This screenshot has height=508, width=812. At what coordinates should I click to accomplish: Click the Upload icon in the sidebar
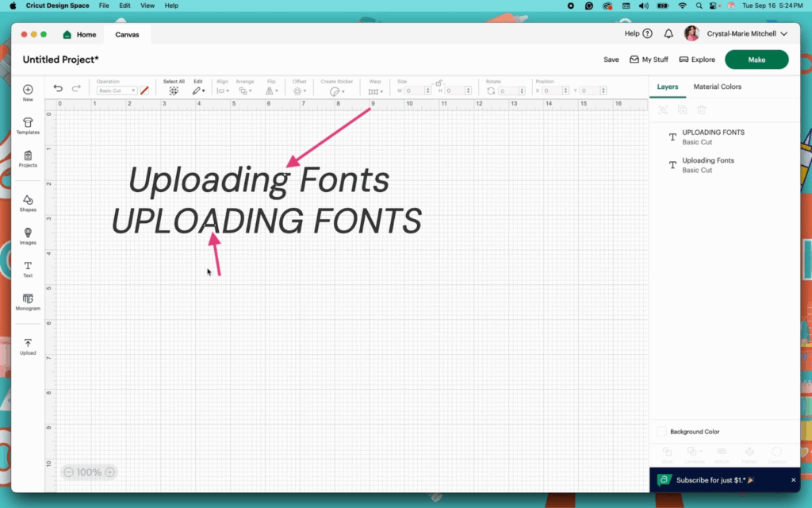[x=28, y=347]
